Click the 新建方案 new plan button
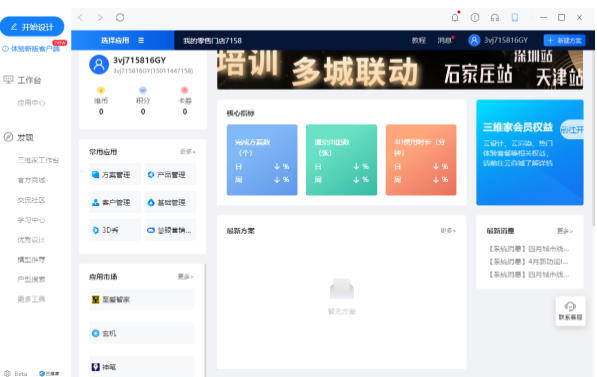This screenshot has height=377, width=597. coord(564,40)
